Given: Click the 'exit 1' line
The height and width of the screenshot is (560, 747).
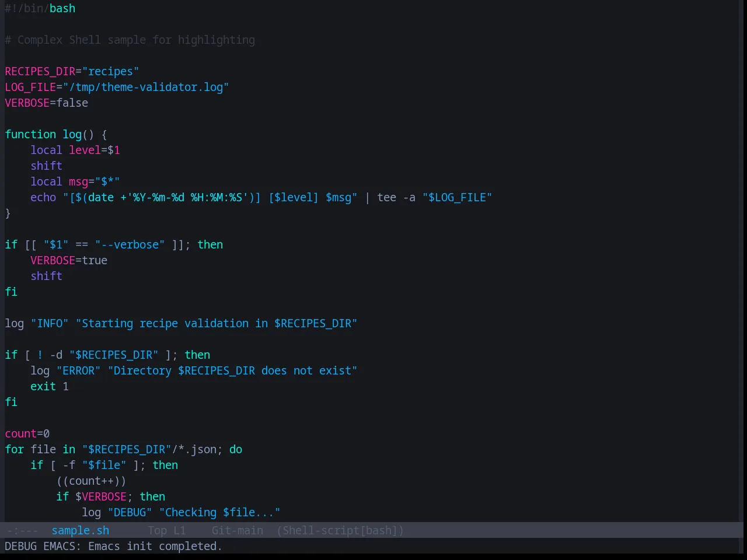Looking at the screenshot, I should point(50,386).
